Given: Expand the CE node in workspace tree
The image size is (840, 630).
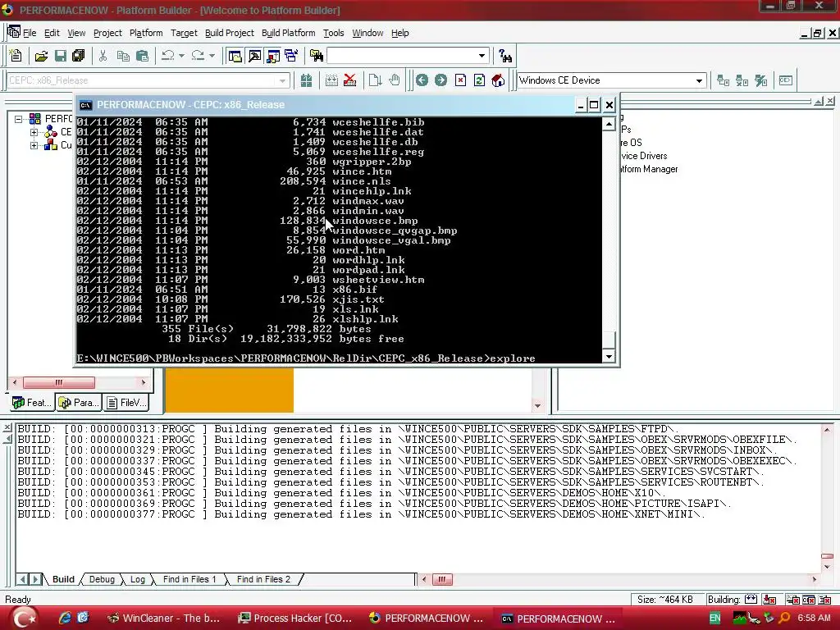Looking at the screenshot, I should pos(34,132).
